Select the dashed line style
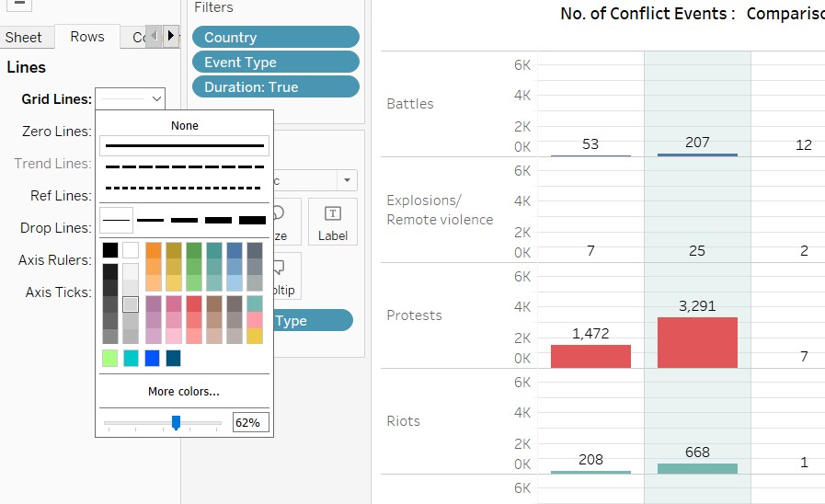This screenshot has width=825, height=504. pos(185,166)
